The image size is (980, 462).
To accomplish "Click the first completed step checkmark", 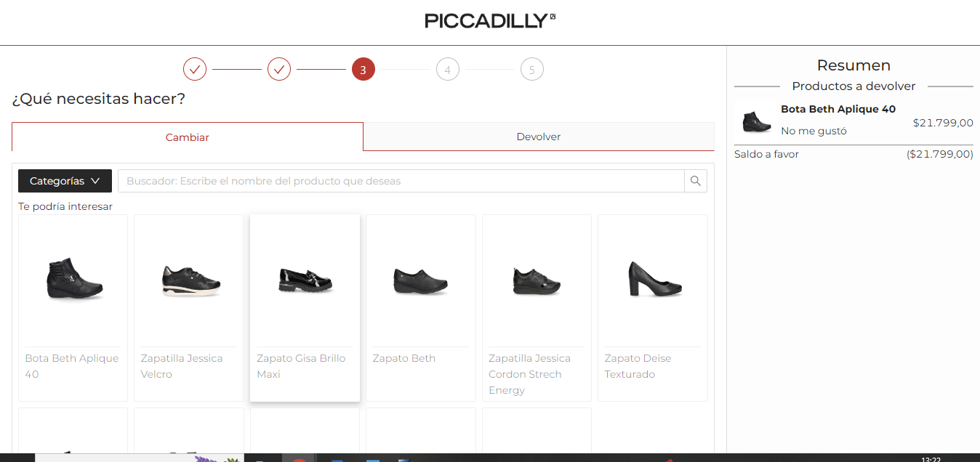I will tap(195, 70).
